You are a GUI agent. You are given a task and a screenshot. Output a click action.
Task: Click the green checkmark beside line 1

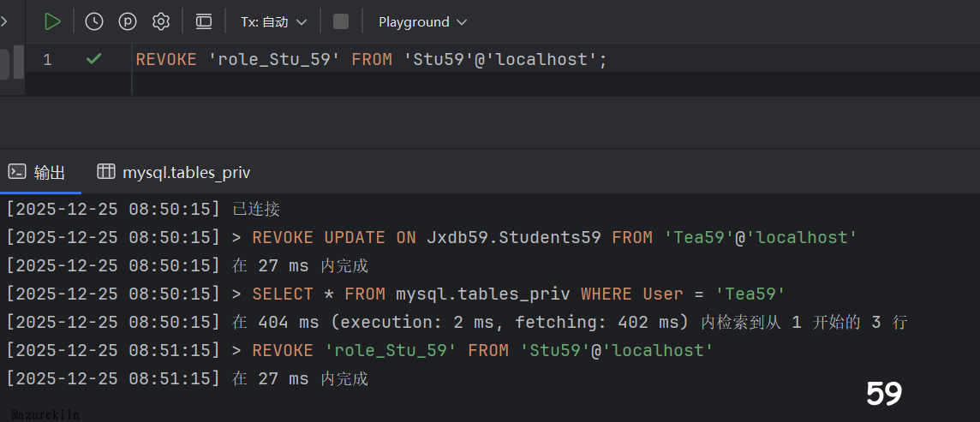[94, 59]
